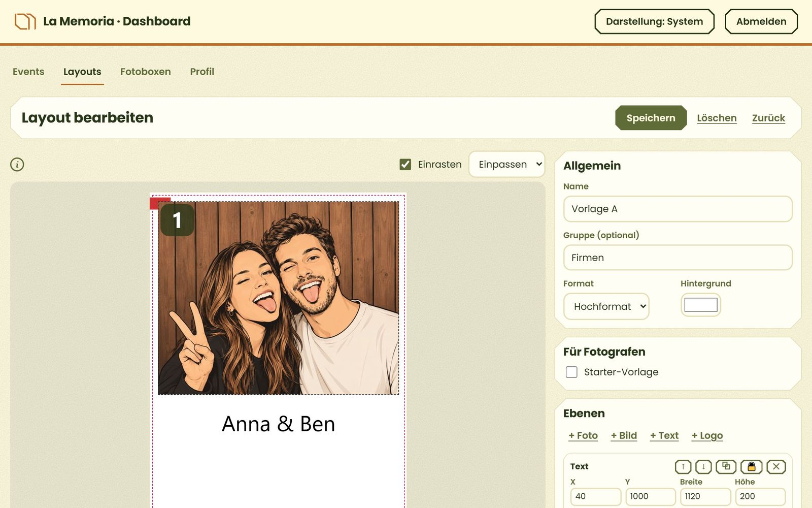The height and width of the screenshot is (508, 812).
Task: Open the Fotoboxen tab
Action: click(146, 72)
